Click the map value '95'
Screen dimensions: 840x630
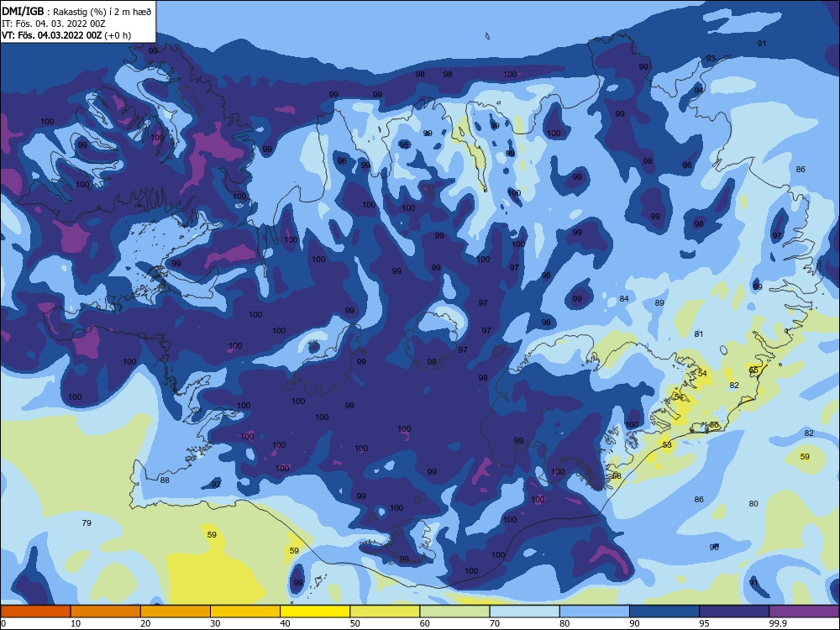coord(404,144)
